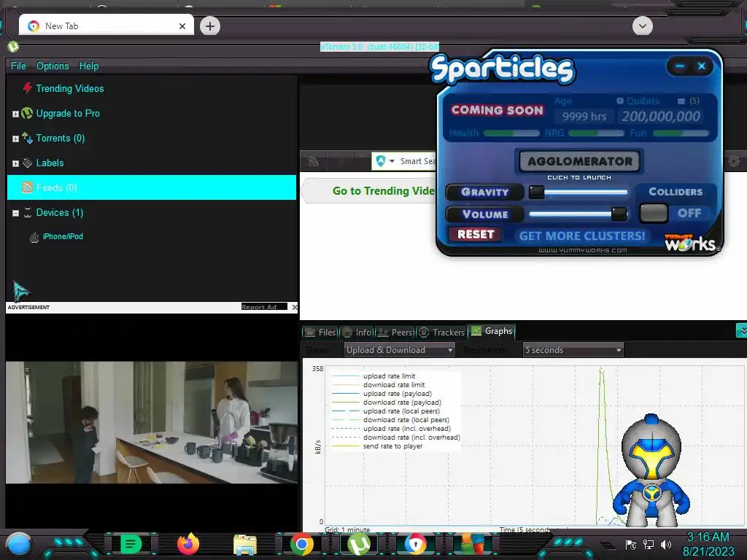Minimize the Sparticles widget

coord(680,66)
